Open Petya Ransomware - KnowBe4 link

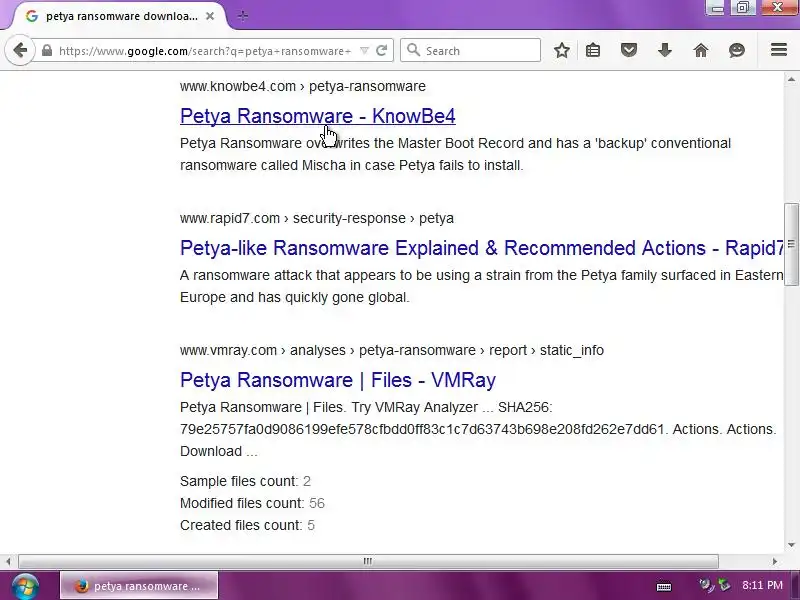point(317,116)
